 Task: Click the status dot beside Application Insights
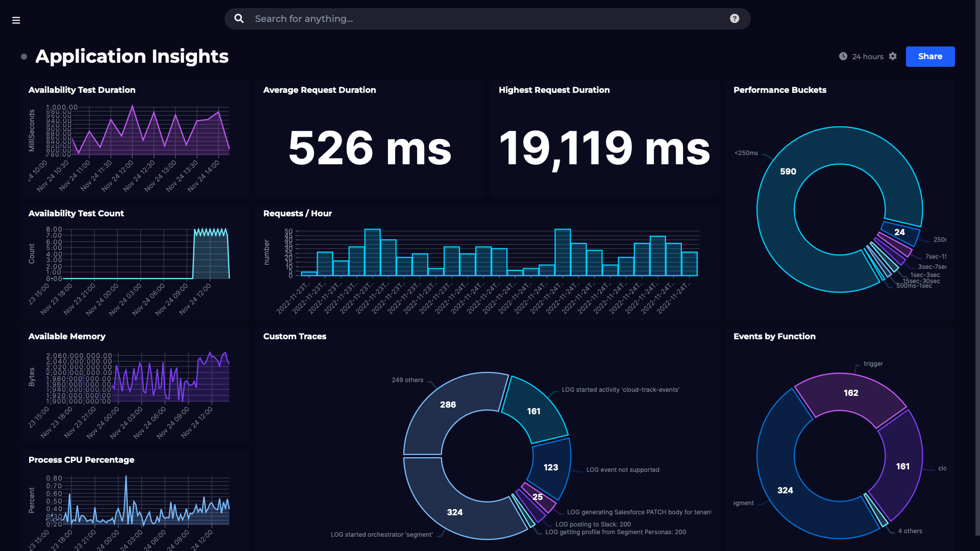24,57
